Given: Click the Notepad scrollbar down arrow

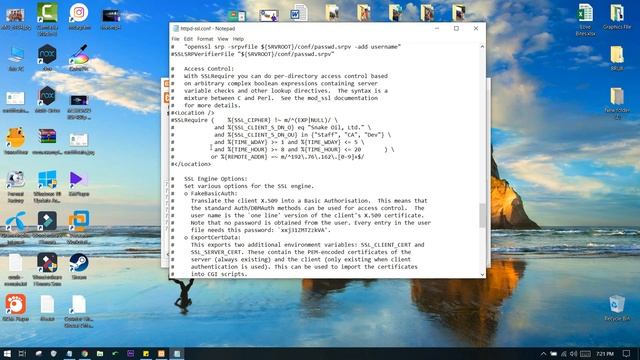Looking at the screenshot, I should [482, 275].
